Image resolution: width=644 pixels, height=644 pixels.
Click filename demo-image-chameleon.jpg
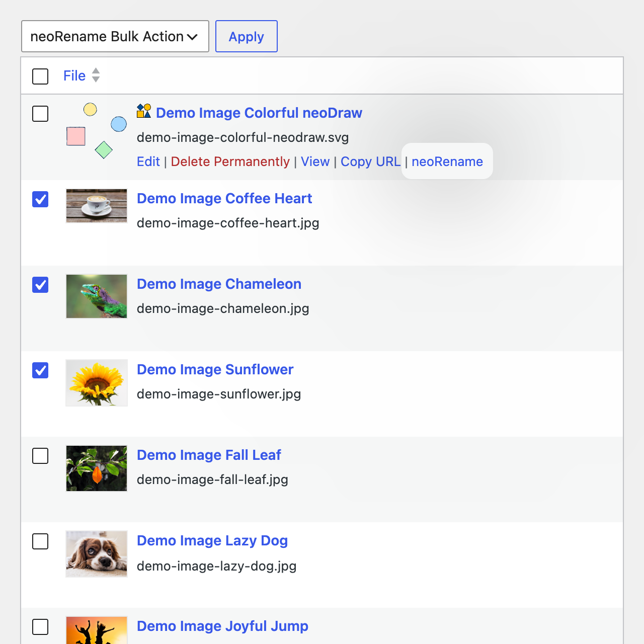(223, 308)
